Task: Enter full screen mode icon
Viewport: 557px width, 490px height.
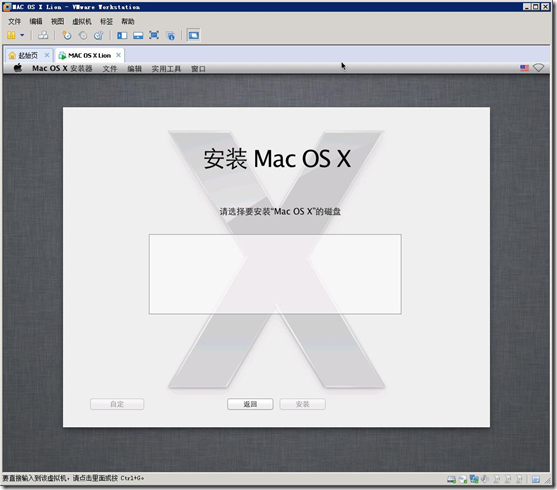Action: [154, 35]
